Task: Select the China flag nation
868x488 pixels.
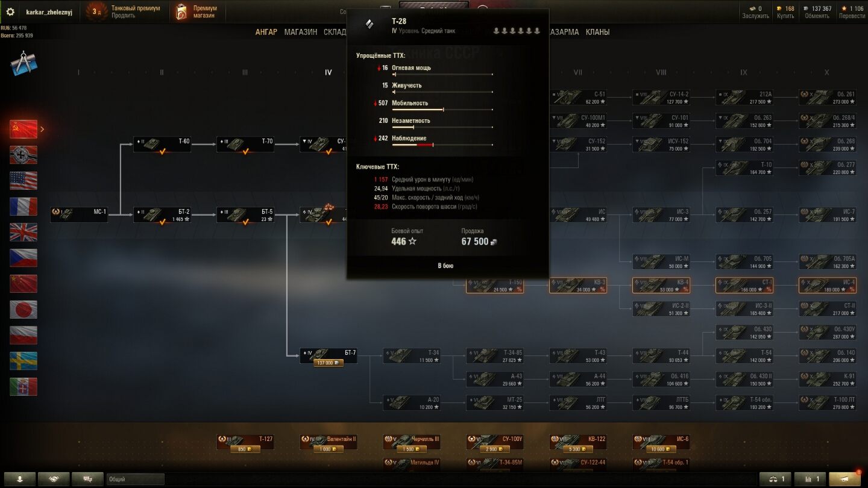Action: [23, 284]
